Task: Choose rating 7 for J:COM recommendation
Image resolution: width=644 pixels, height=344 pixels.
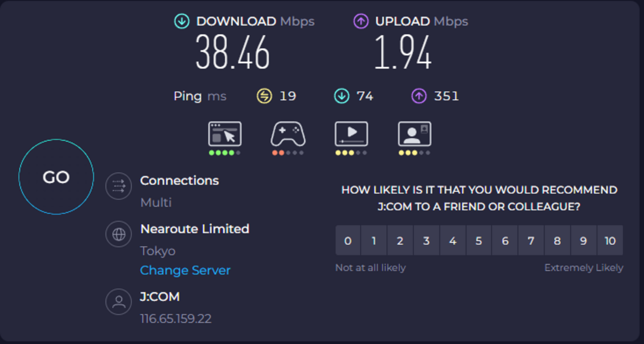Action: pyautogui.click(x=531, y=241)
